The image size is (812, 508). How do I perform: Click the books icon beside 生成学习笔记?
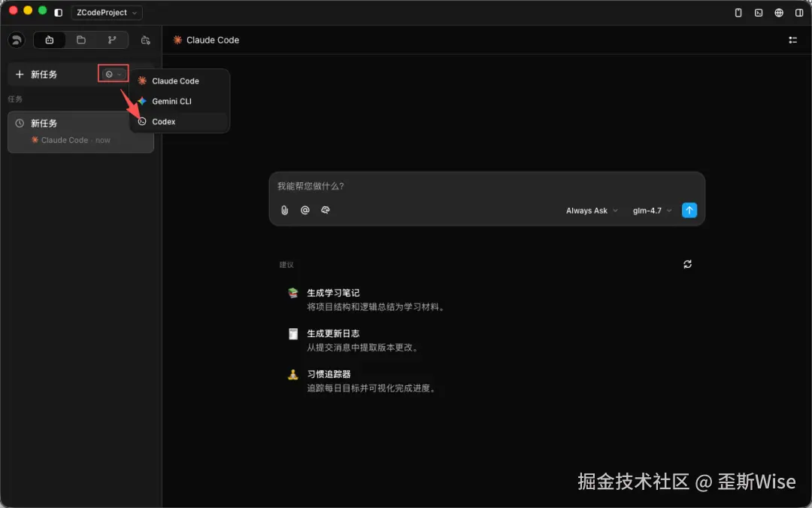coord(293,293)
